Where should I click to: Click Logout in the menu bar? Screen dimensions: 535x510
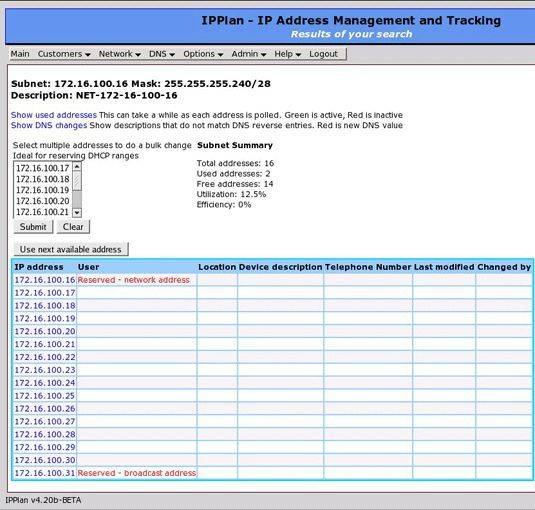pos(323,54)
